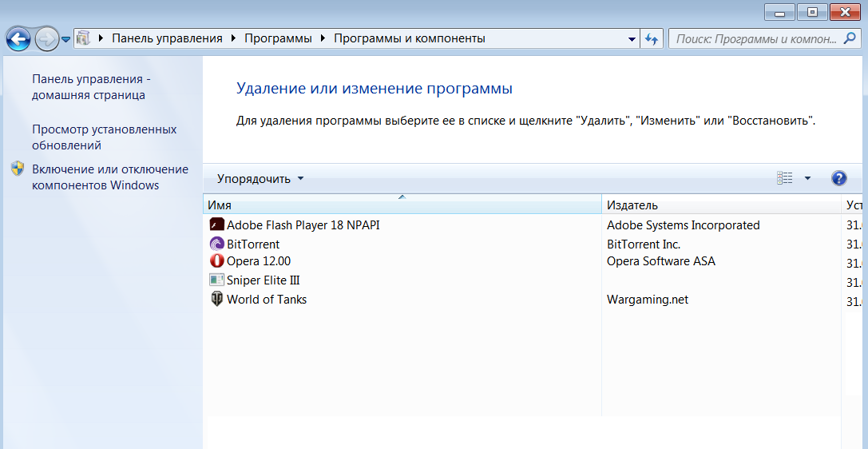Open Панель управления домашняя страница link
The height and width of the screenshot is (449, 868).
pos(90,87)
